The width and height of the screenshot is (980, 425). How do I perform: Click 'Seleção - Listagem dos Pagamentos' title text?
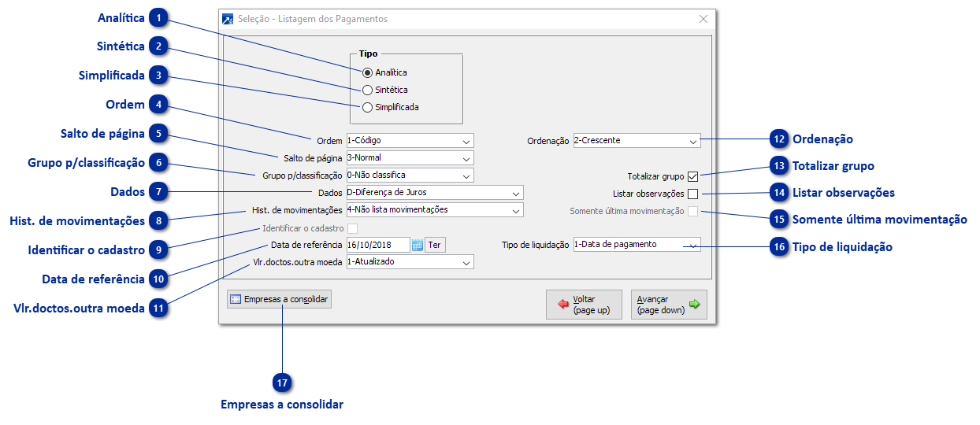[x=313, y=19]
